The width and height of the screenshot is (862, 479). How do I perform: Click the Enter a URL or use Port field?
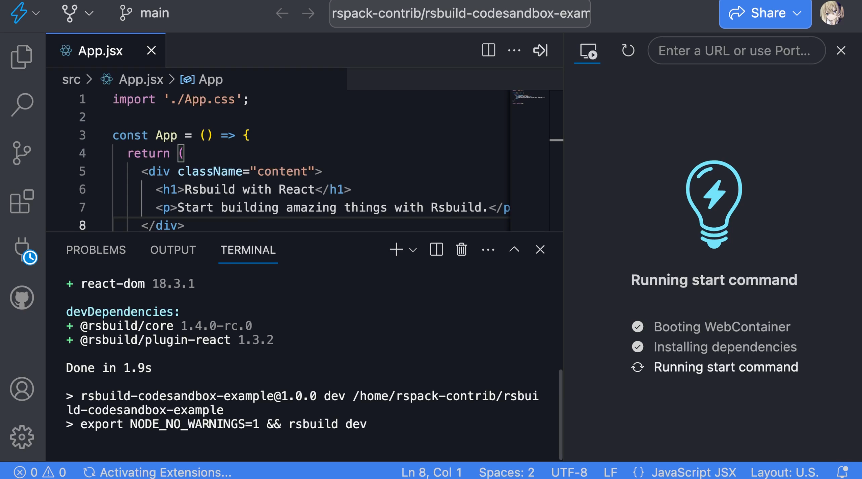click(736, 51)
